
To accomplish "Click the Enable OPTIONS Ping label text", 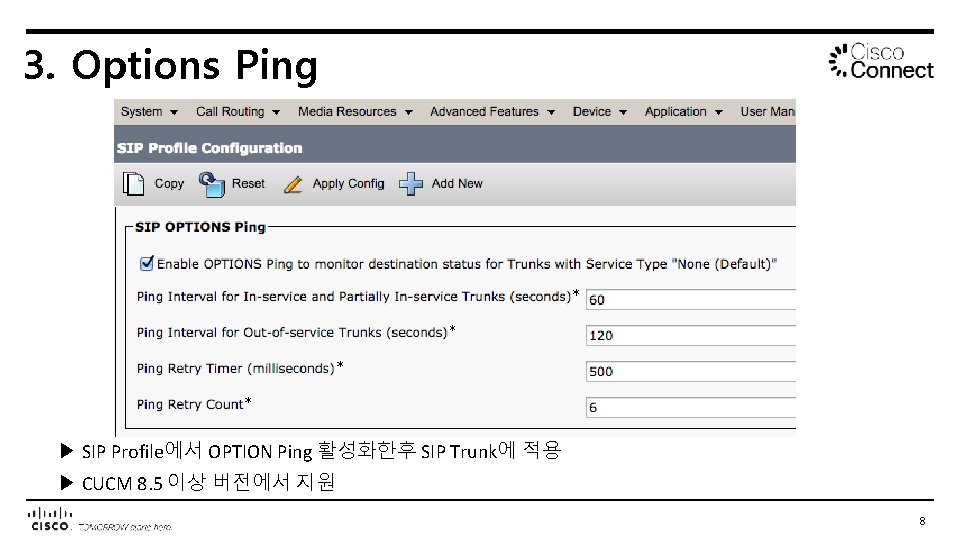I will 467,264.
